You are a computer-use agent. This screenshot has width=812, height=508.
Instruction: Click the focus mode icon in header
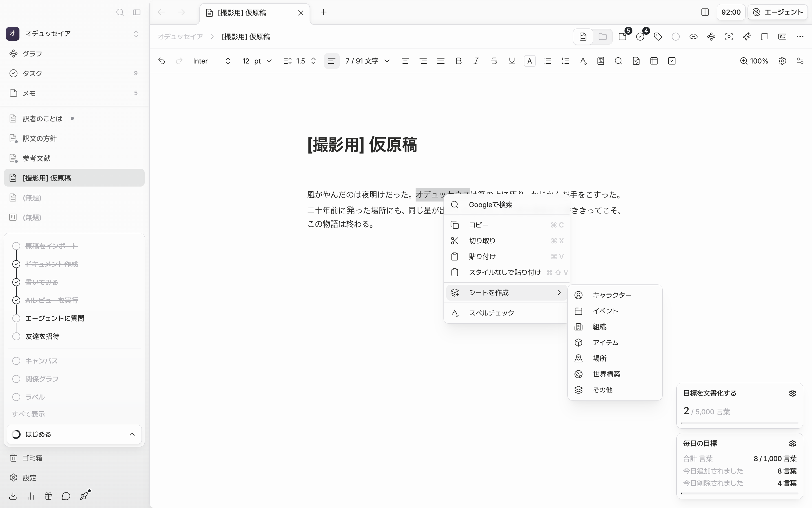pyautogui.click(x=729, y=37)
